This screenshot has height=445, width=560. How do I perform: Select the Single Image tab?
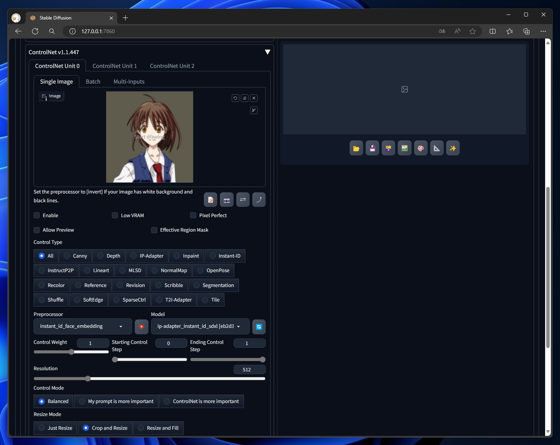56,82
